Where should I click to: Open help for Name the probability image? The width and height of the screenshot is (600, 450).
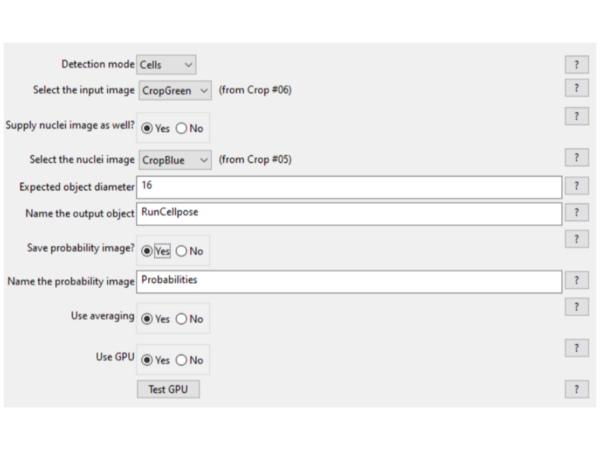click(x=575, y=281)
